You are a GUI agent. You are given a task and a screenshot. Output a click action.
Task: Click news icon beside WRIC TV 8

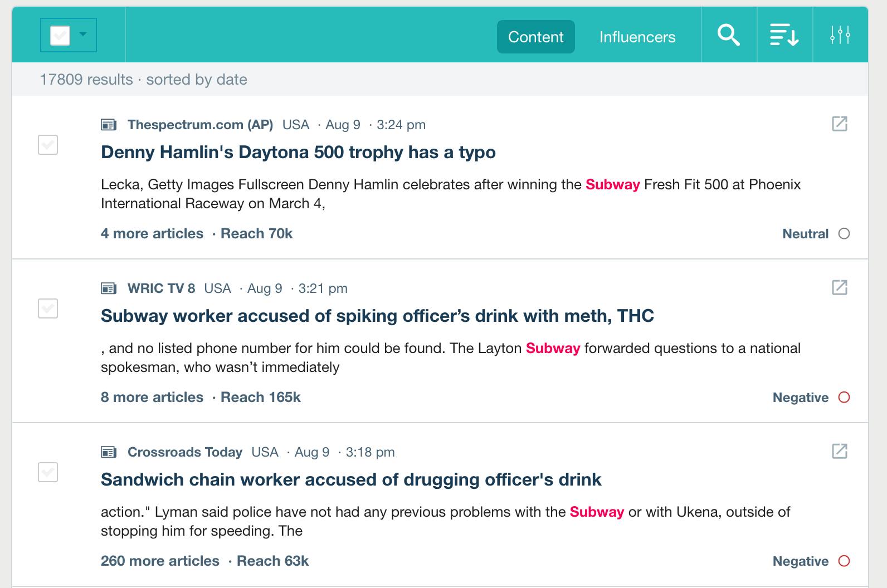click(109, 288)
